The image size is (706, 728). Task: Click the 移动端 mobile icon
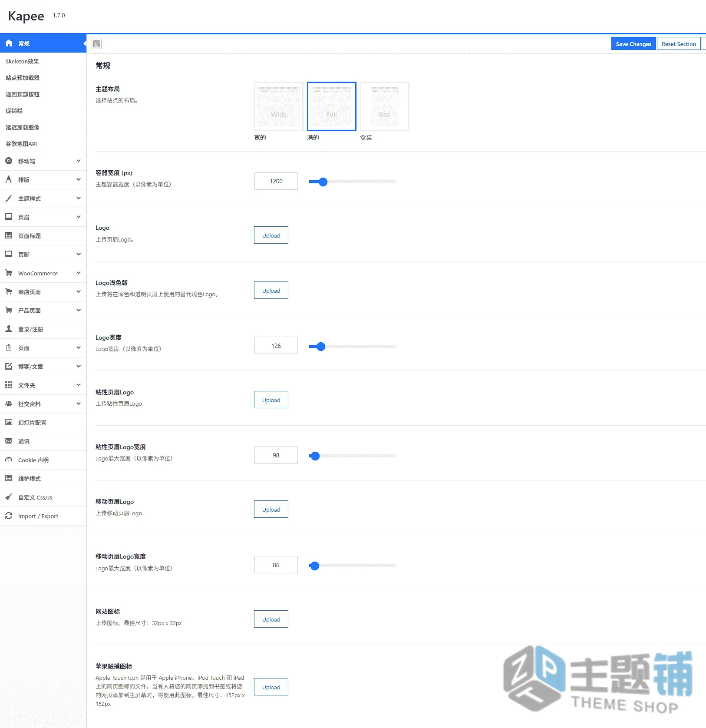9,161
